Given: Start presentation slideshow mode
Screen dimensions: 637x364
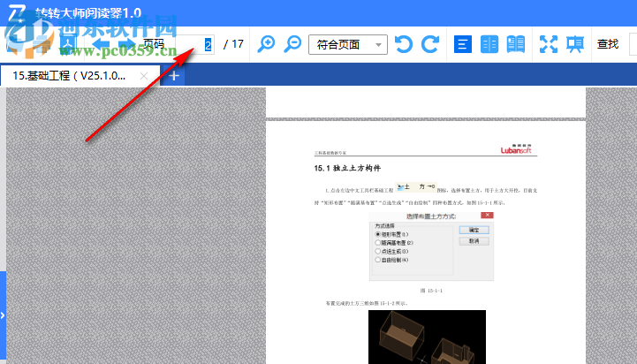Looking at the screenshot, I should click(575, 44).
